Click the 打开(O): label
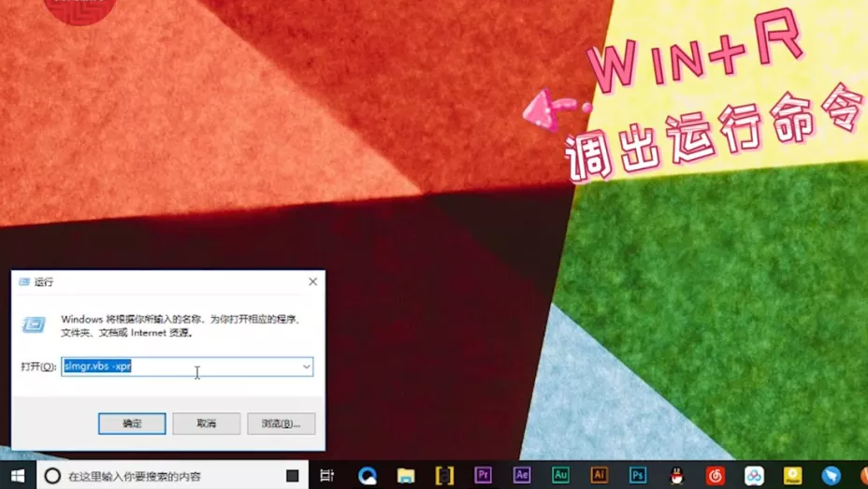 [38, 367]
